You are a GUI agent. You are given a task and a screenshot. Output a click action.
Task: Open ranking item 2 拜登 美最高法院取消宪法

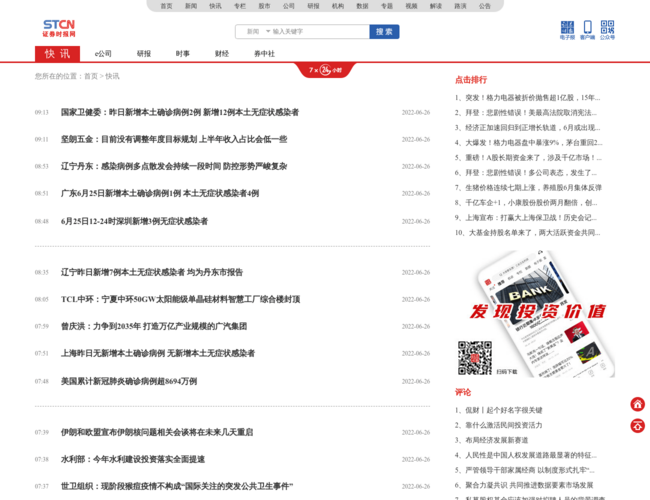526,113
